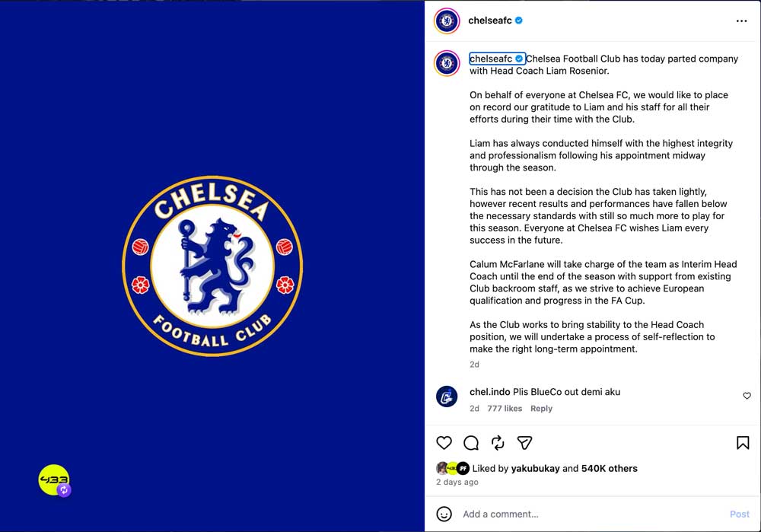
Task: Open post options via the three-dot menu
Action: (741, 21)
